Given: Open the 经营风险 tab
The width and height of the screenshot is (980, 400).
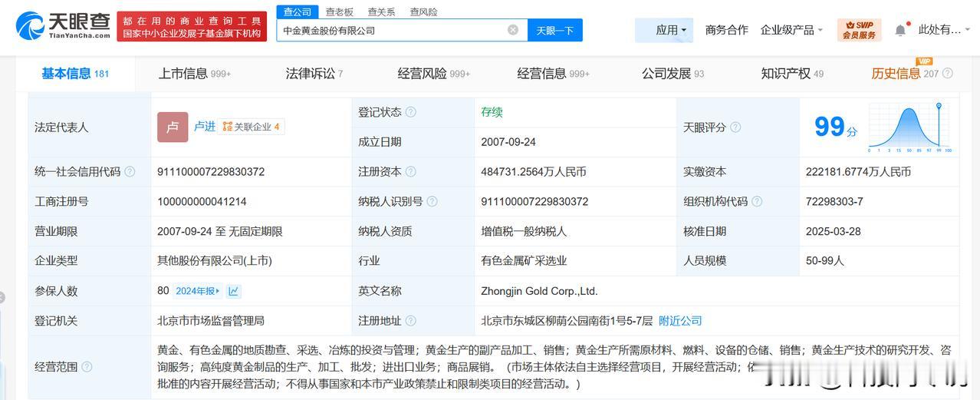Looking at the screenshot, I should pyautogui.click(x=434, y=74).
